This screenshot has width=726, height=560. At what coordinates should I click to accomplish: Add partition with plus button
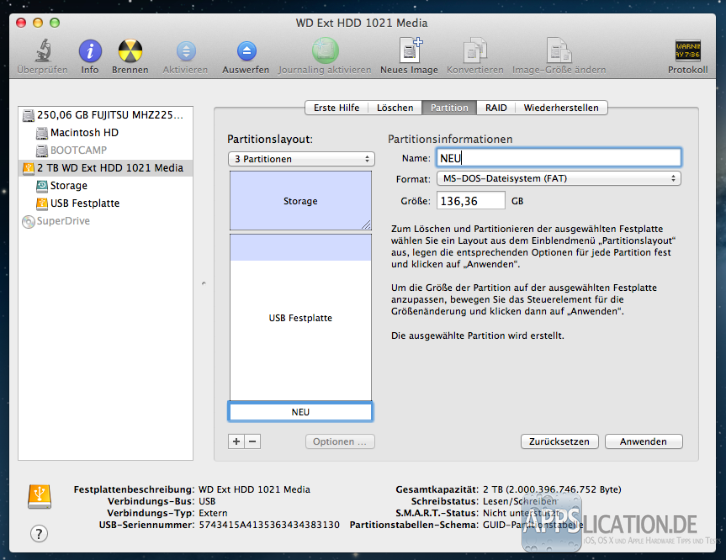pos(236,441)
